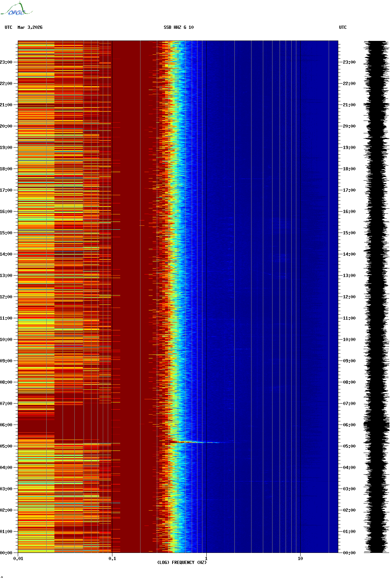Click the 1 Hz frequency axis label
Screen dimensions: 392x581
click(x=206, y=559)
